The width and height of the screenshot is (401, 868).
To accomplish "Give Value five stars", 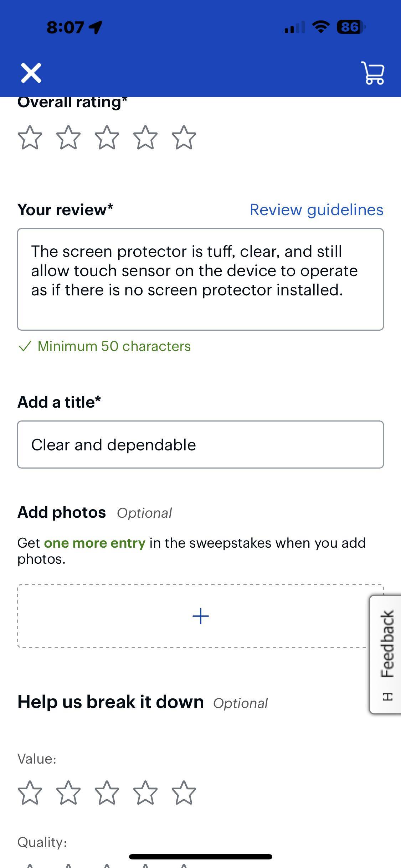I will [184, 793].
